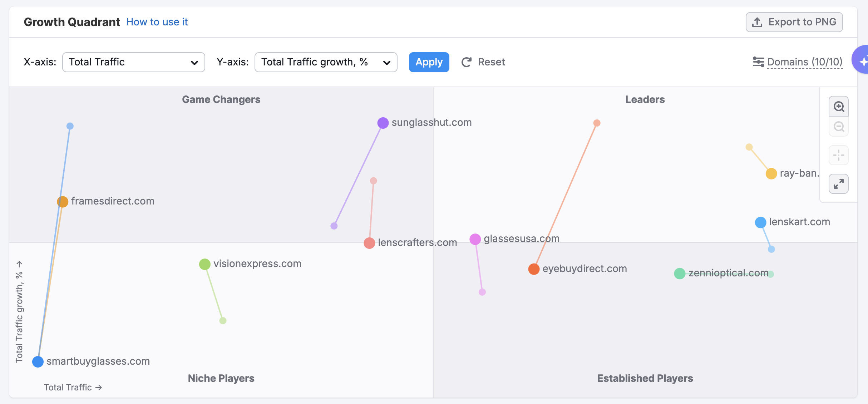Click the zoom out magnifier icon
This screenshot has width=868, height=404.
point(839,127)
